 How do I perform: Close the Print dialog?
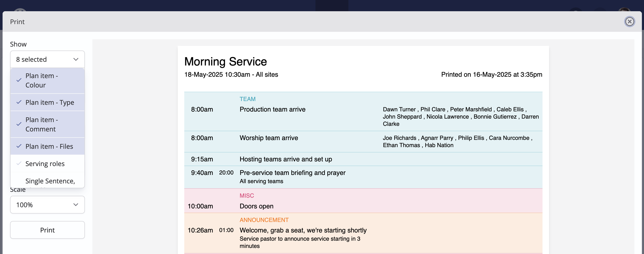pyautogui.click(x=630, y=22)
